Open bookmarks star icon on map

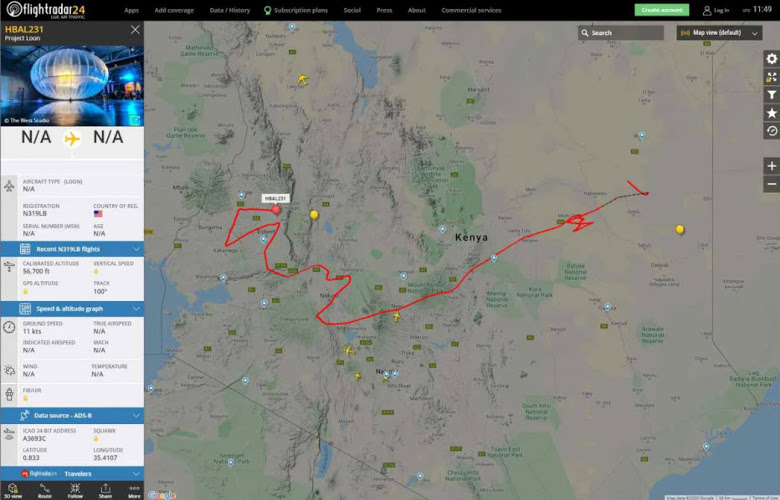pyautogui.click(x=772, y=113)
